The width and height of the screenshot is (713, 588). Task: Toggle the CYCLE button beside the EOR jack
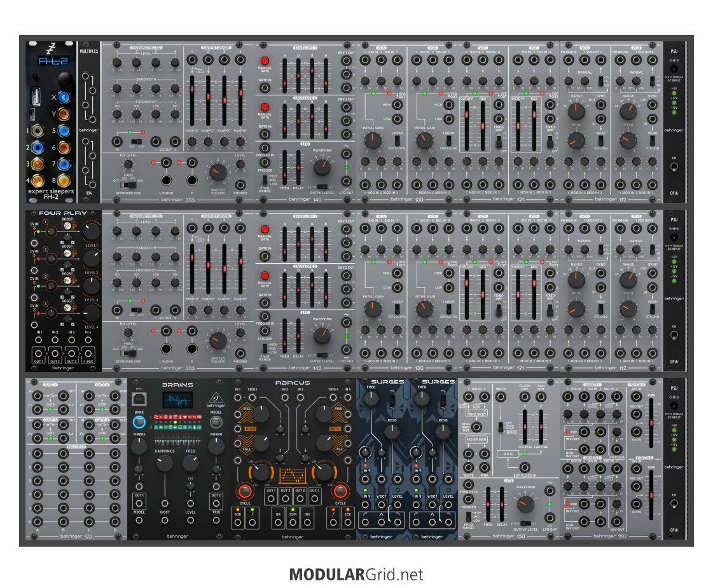point(244,491)
